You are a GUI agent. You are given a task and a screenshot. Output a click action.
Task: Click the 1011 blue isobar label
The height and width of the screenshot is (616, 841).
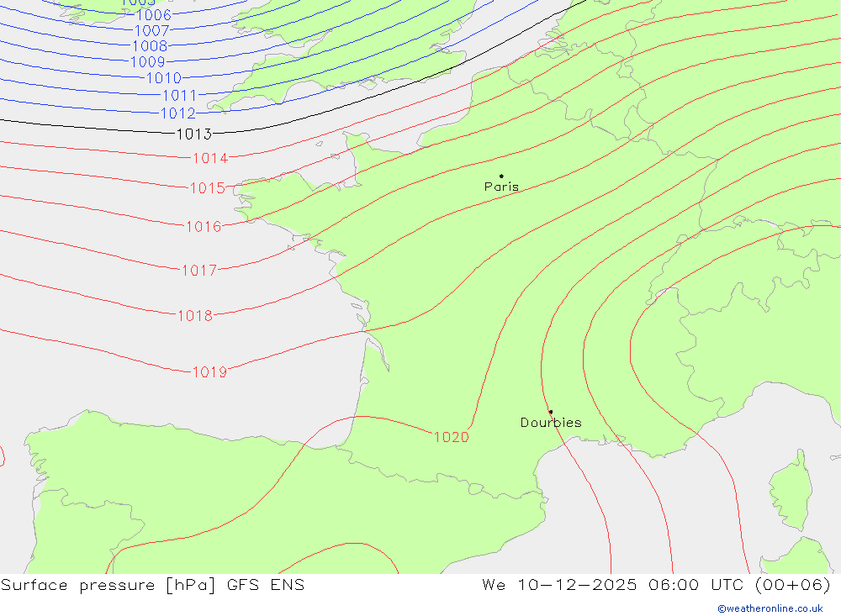pos(180,96)
